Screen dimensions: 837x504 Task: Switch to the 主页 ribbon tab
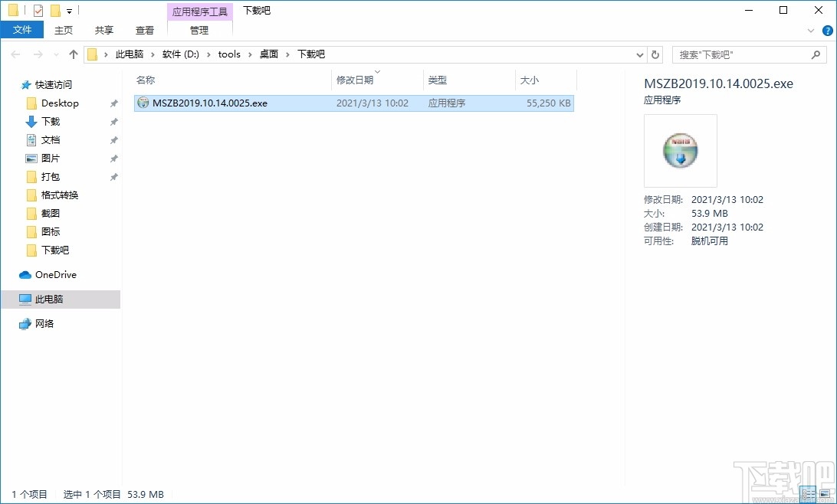point(64,31)
